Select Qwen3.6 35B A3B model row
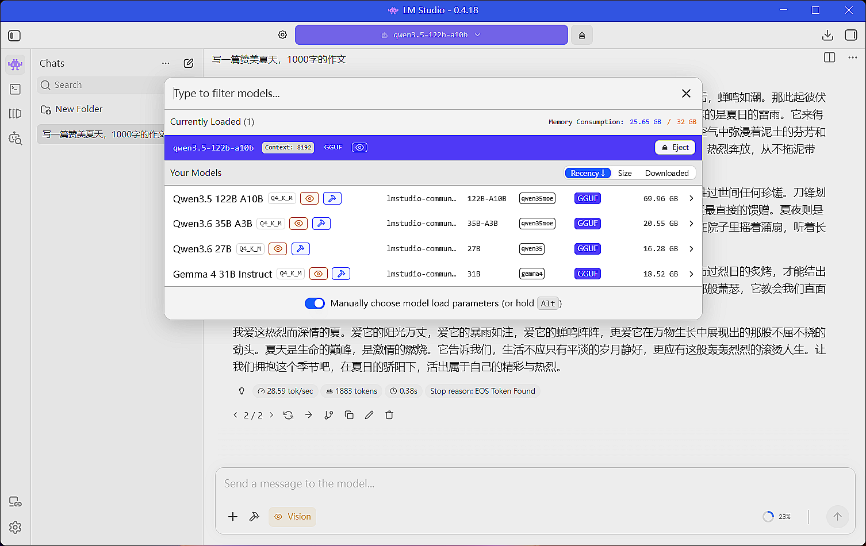Image resolution: width=866 pixels, height=546 pixels. click(x=433, y=224)
